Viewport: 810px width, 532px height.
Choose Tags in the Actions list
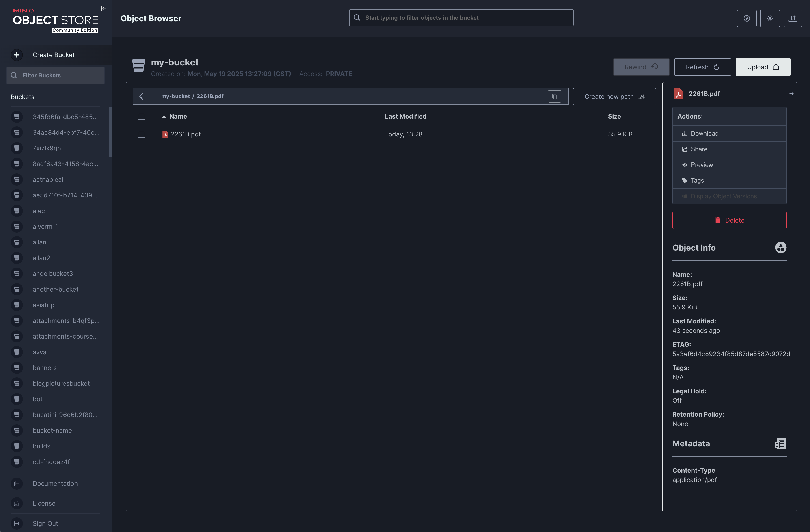pyautogui.click(x=697, y=180)
